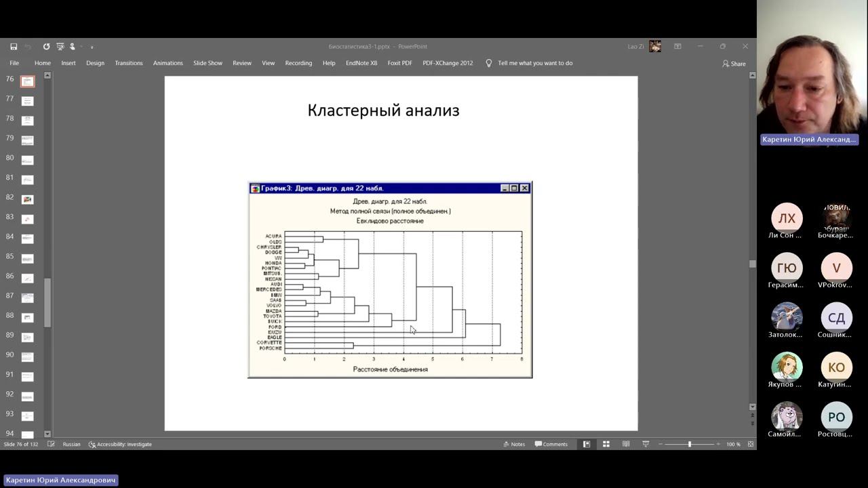Click the zoom slider handle

(x=690, y=445)
